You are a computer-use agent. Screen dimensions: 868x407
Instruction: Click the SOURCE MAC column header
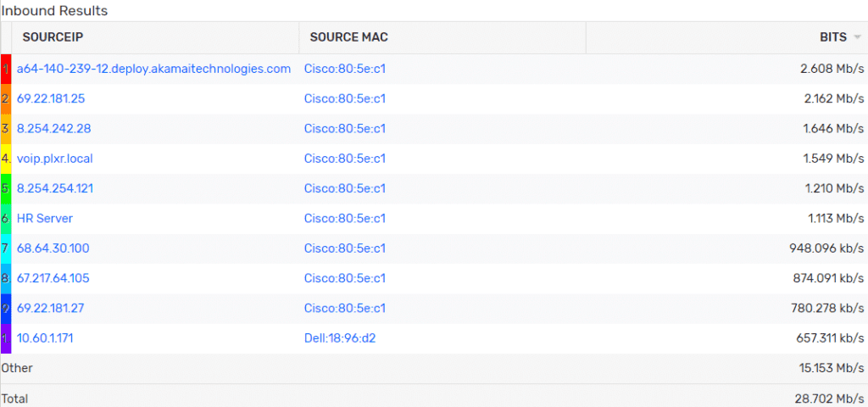[348, 37]
